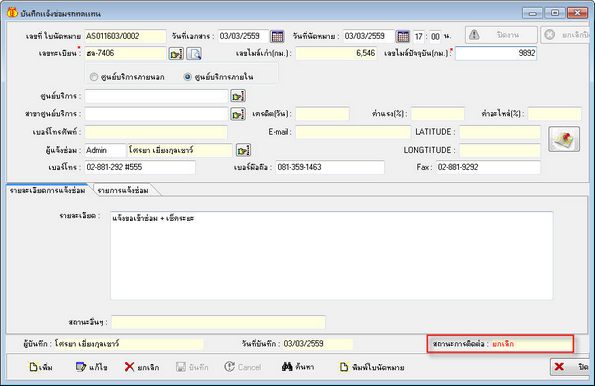
Task: Click the appointment hour field showing 17
Action: (419, 37)
